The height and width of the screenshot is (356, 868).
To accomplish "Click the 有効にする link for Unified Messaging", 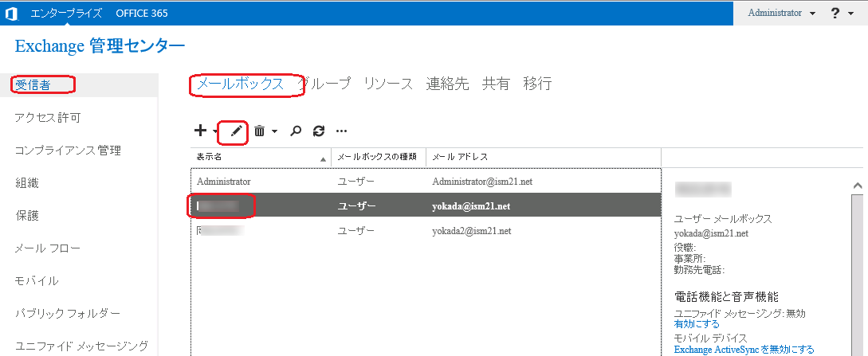I will (x=696, y=324).
